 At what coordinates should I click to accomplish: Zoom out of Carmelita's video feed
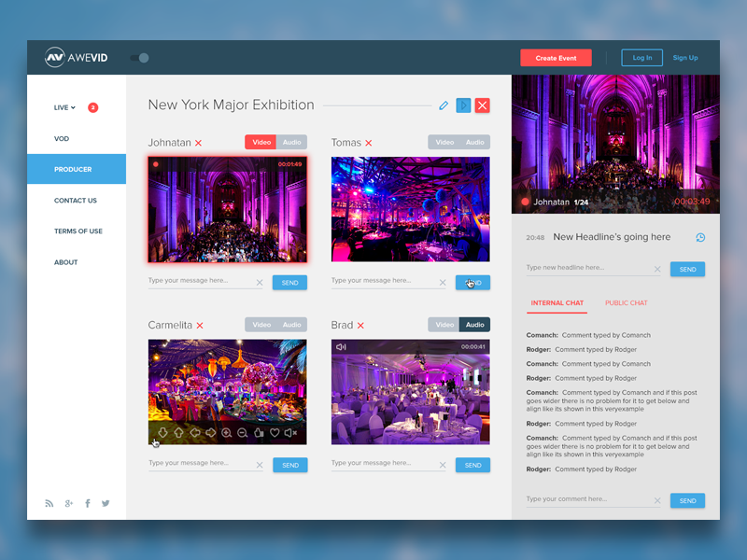point(243,431)
